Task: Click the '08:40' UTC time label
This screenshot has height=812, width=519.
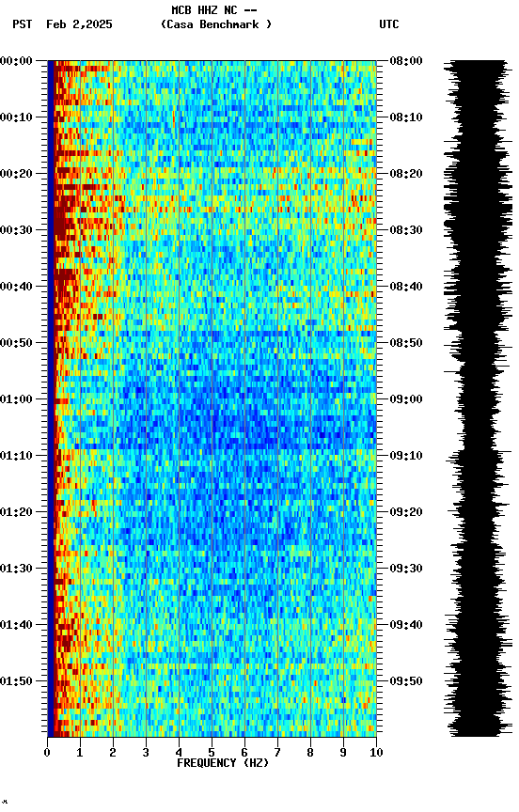Action: [406, 287]
